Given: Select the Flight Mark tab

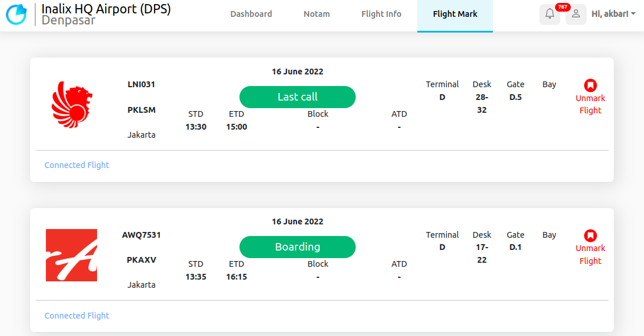Looking at the screenshot, I should pos(455,14).
